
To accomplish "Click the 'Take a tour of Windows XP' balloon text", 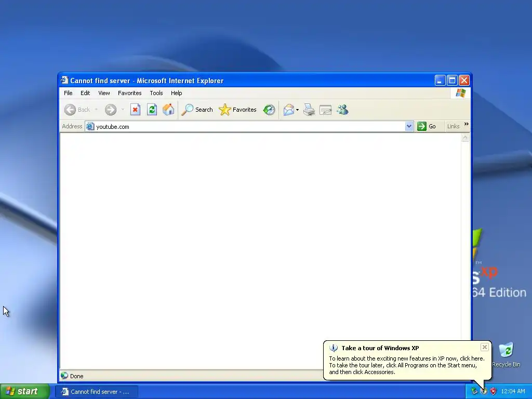I will pos(380,348).
